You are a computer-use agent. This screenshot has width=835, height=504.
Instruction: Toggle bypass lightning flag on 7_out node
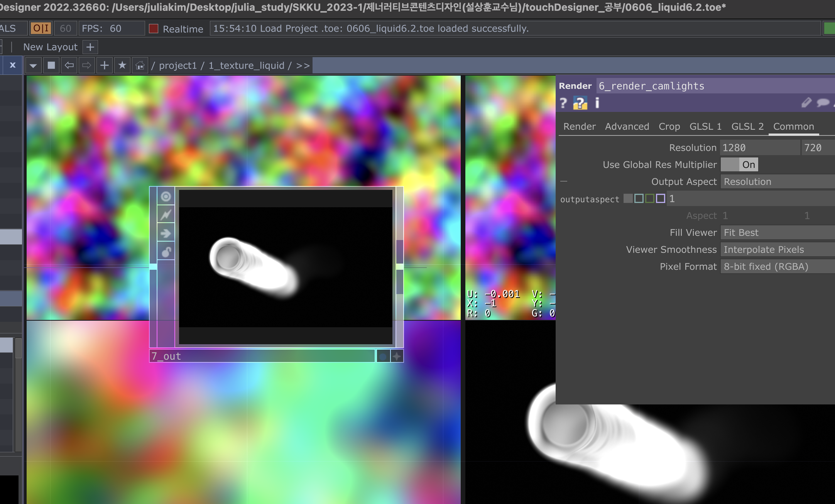[166, 215]
